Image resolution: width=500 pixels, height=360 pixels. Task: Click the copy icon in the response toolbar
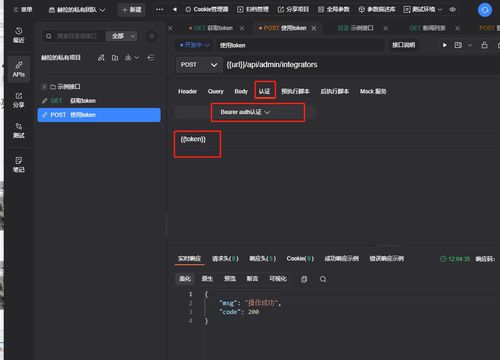tap(304, 279)
